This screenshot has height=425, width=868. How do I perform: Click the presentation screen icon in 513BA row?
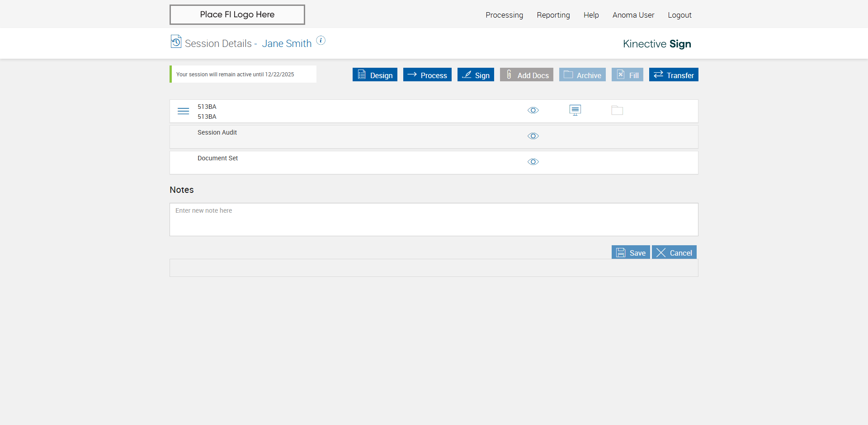(x=575, y=110)
